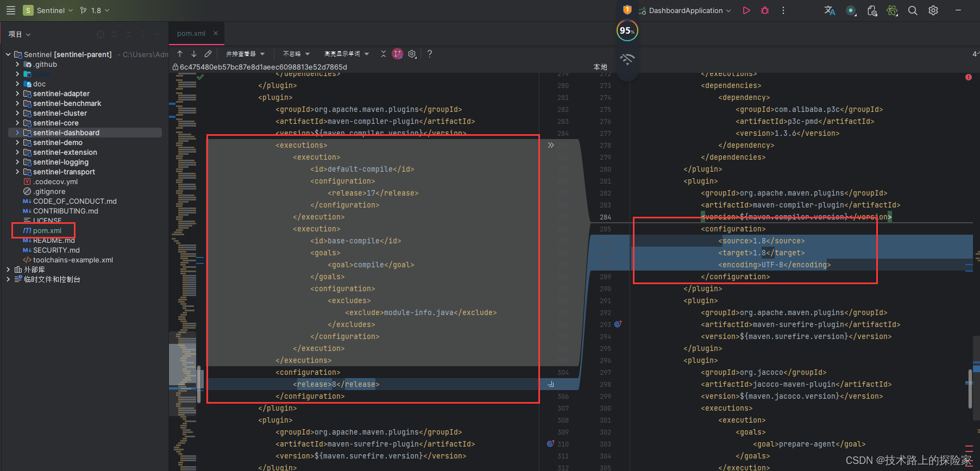The image size is (980, 471).
Task: Select .gitignore file in project tree
Action: 49,191
